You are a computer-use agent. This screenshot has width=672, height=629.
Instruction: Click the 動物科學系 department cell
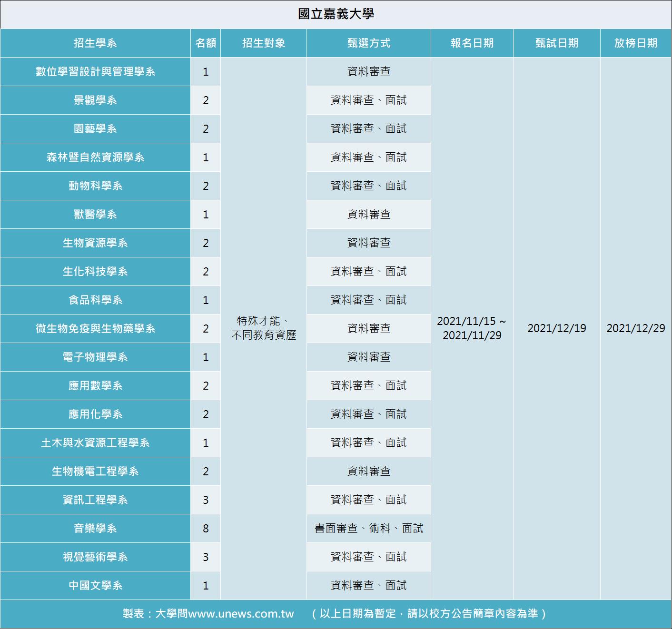[x=95, y=186]
